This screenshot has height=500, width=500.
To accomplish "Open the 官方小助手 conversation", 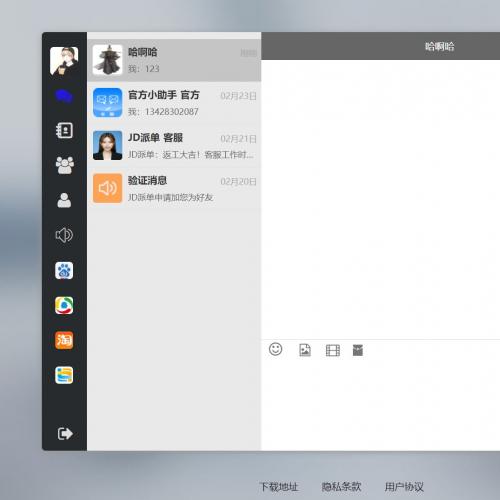I will pos(174,103).
